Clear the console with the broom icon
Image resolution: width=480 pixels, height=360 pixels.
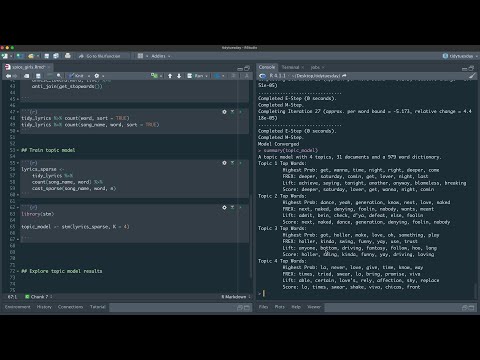(472, 76)
